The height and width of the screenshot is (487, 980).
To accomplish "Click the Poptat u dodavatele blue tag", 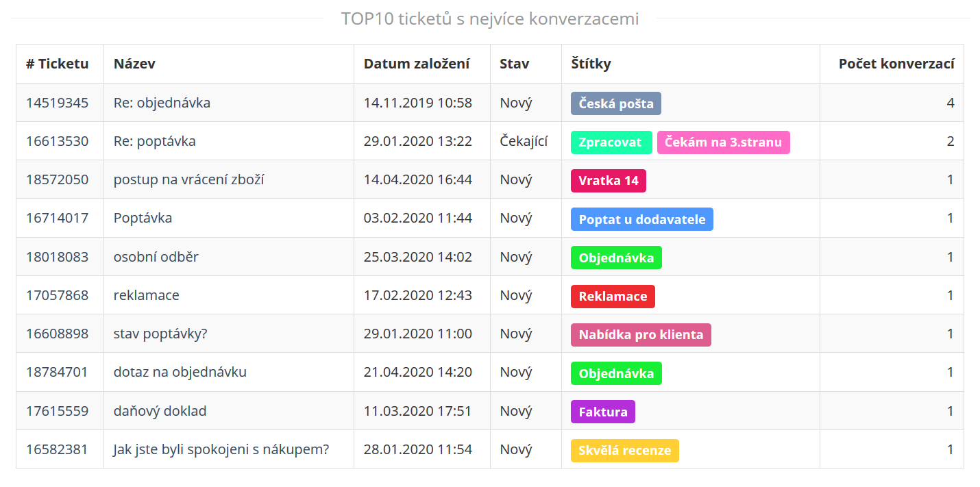I will (642, 219).
